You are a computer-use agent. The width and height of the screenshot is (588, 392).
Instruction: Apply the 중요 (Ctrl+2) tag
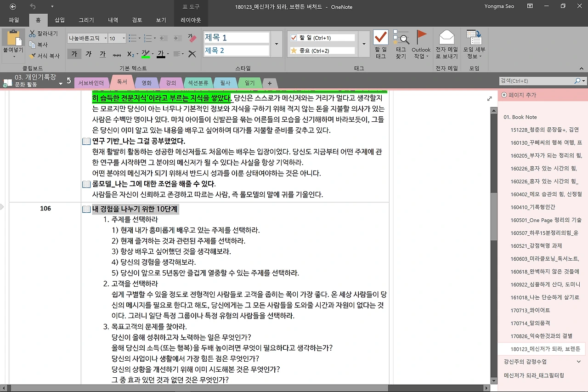click(x=322, y=51)
